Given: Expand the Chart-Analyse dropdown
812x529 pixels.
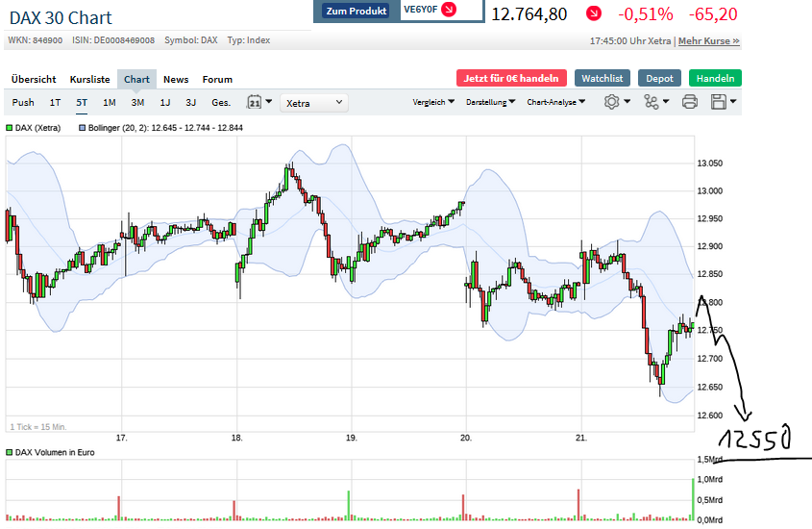Looking at the screenshot, I should (555, 102).
